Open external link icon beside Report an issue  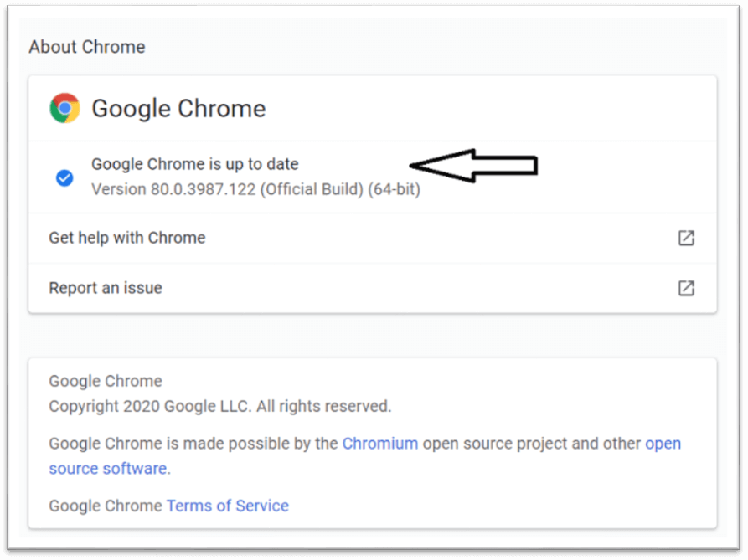click(686, 288)
